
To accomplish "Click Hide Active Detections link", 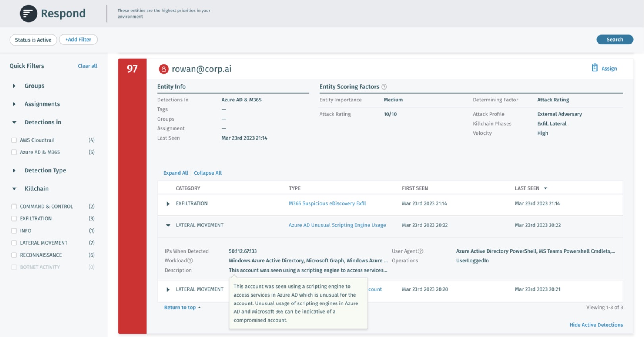I will [x=596, y=325].
